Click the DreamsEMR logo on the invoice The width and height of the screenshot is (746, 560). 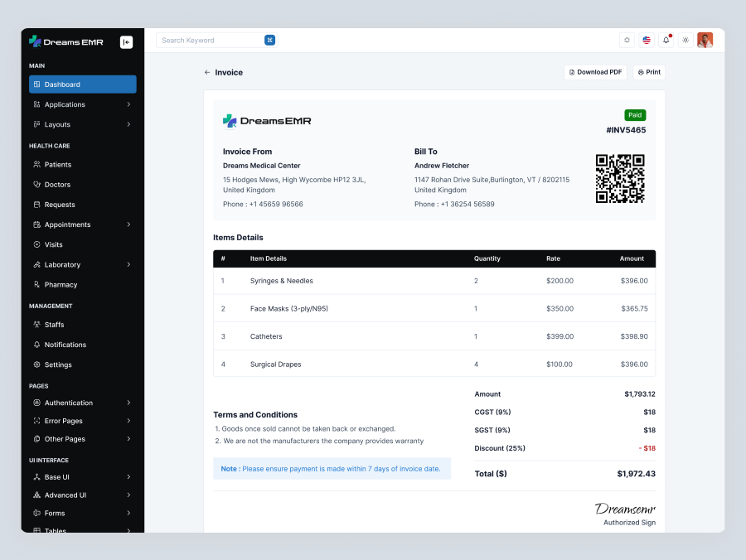point(267,121)
